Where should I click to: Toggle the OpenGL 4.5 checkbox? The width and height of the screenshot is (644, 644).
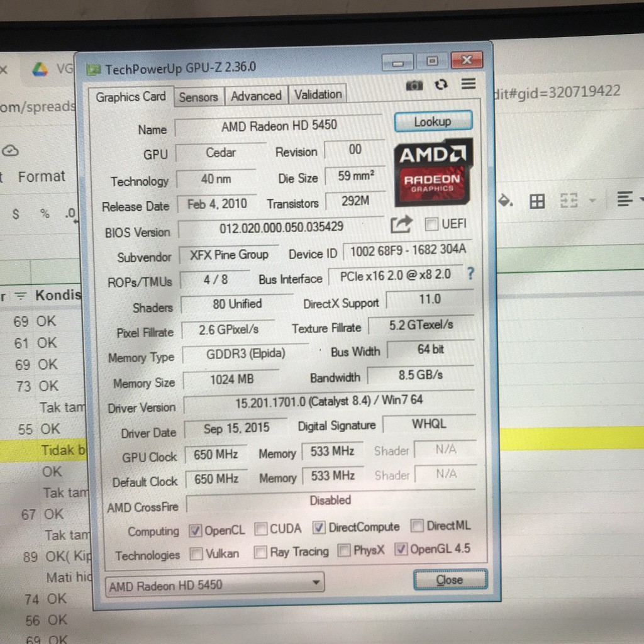[x=401, y=549]
